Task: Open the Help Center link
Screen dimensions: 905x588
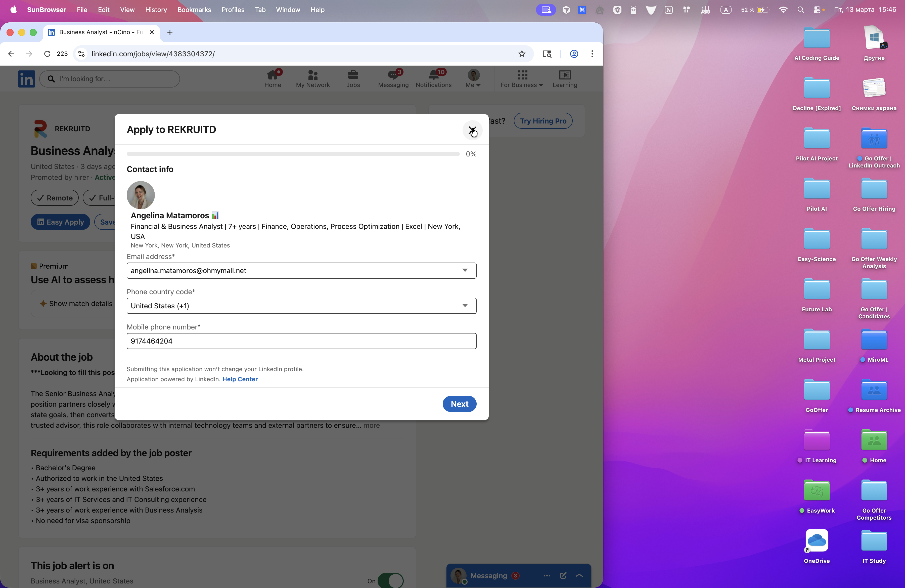Action: tap(240, 379)
